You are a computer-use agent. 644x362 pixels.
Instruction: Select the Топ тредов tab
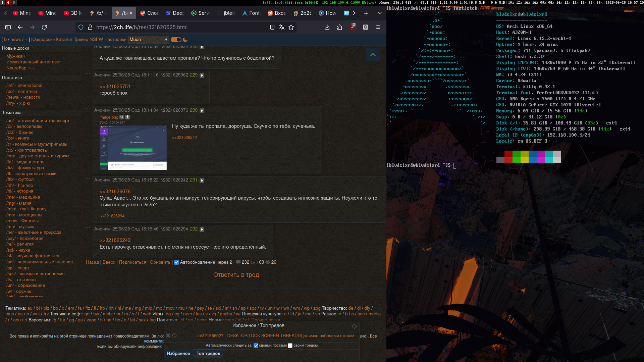208,354
